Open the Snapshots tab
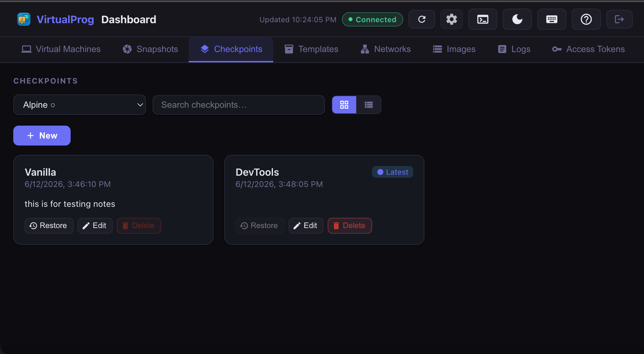The image size is (644, 354). [150, 49]
